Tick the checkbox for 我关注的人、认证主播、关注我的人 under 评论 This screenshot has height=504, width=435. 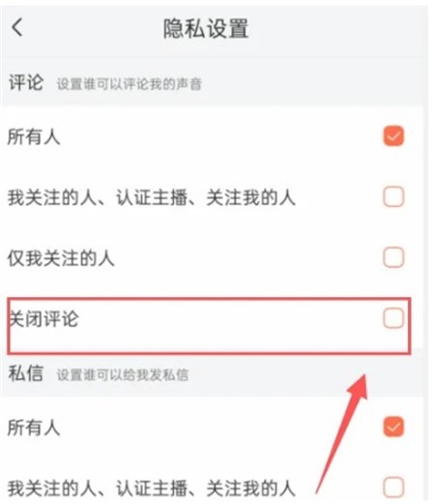(393, 196)
